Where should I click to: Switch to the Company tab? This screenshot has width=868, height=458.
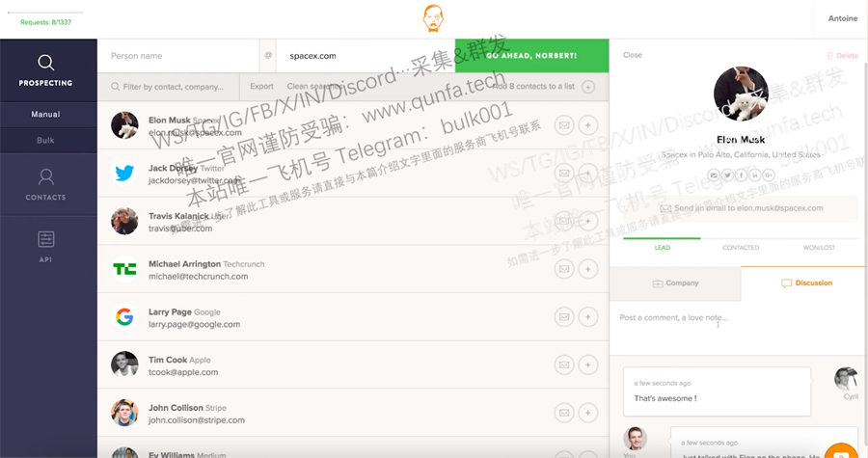pos(675,283)
